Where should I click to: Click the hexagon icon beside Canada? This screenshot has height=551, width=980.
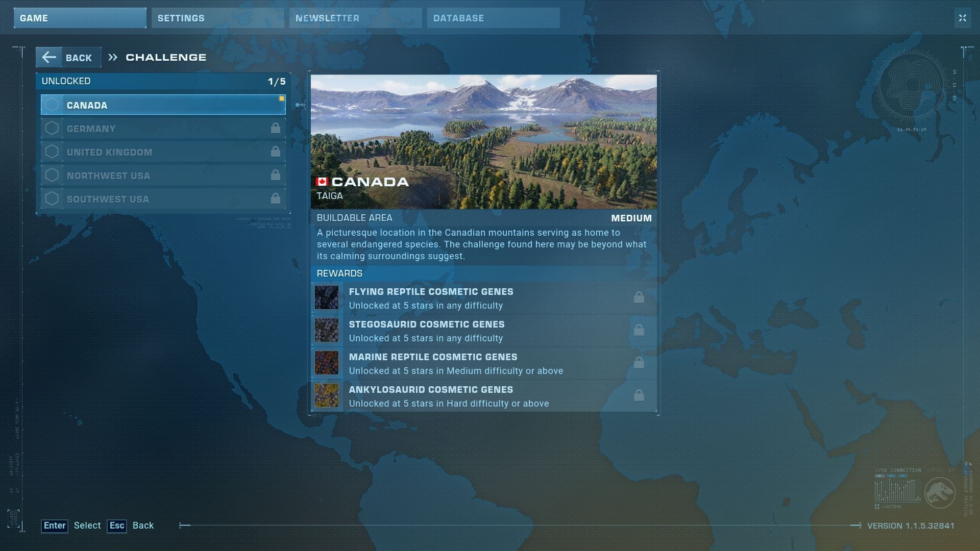pos(52,105)
